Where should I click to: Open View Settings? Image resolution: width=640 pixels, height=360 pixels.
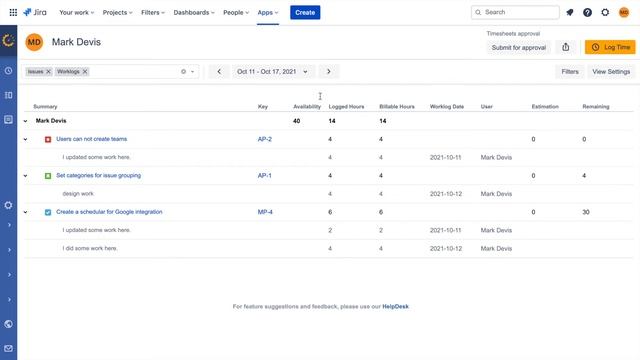(611, 71)
